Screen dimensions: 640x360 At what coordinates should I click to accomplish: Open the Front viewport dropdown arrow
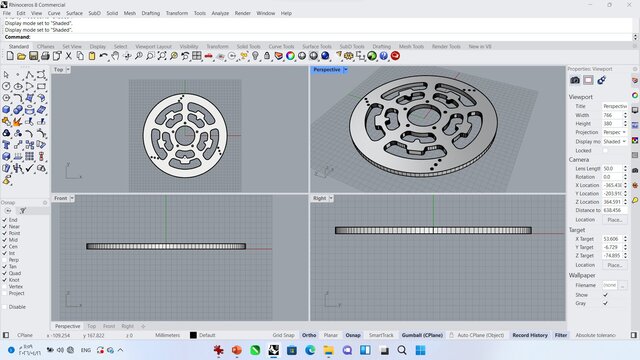pyautogui.click(x=72, y=198)
